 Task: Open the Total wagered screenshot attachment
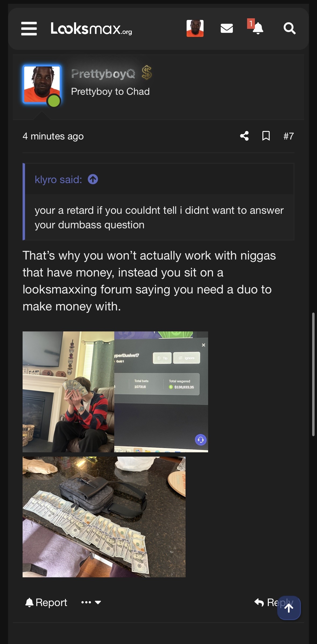coord(161,392)
